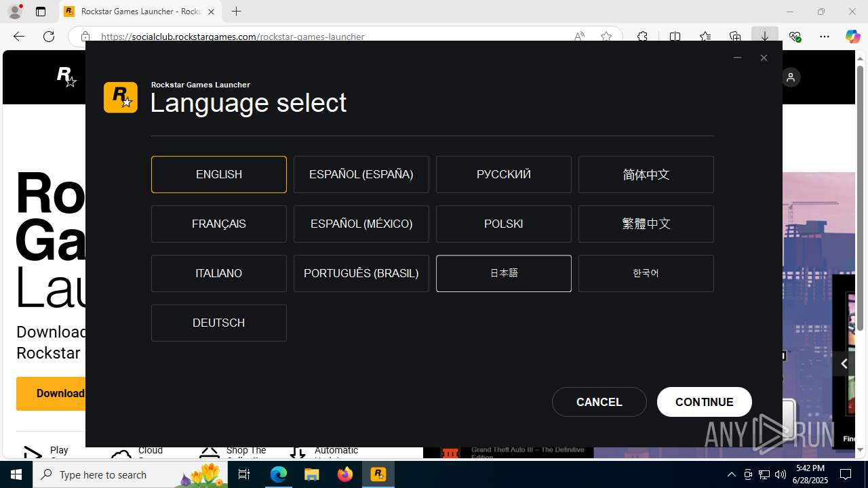Open Rockstar Games Launcher taskbar icon
This screenshot has height=488, width=868.
coord(378,474)
